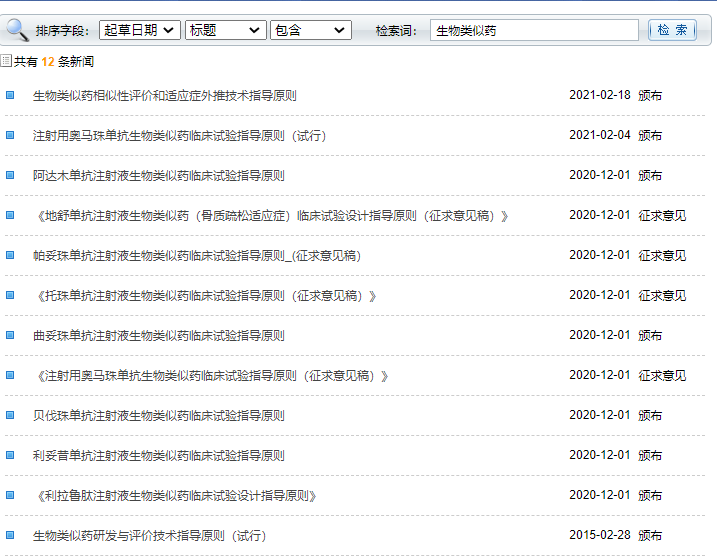Open the 标题 search field dropdown

coord(225,30)
